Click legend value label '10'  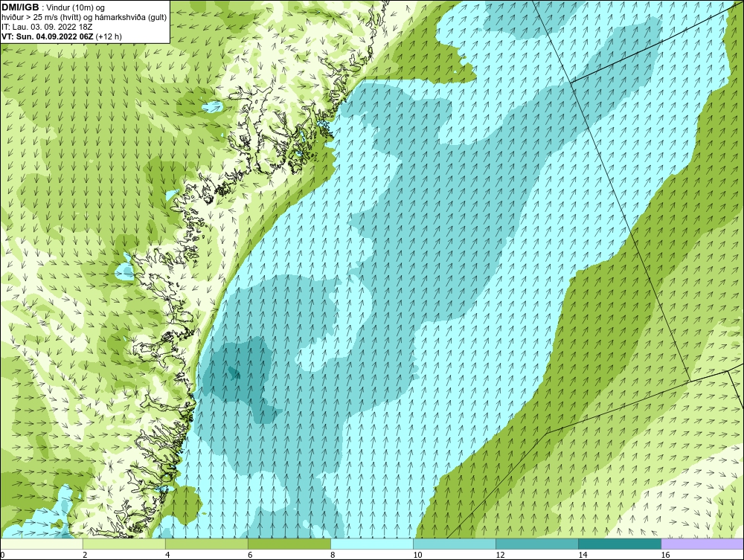point(417,556)
